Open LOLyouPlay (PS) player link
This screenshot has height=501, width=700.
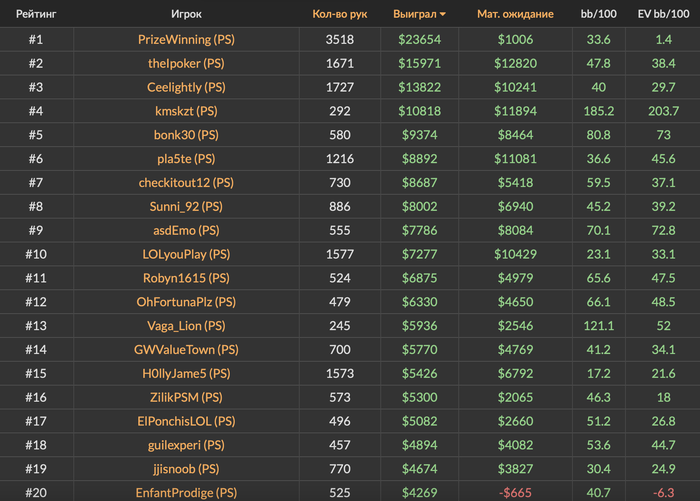[x=186, y=255]
